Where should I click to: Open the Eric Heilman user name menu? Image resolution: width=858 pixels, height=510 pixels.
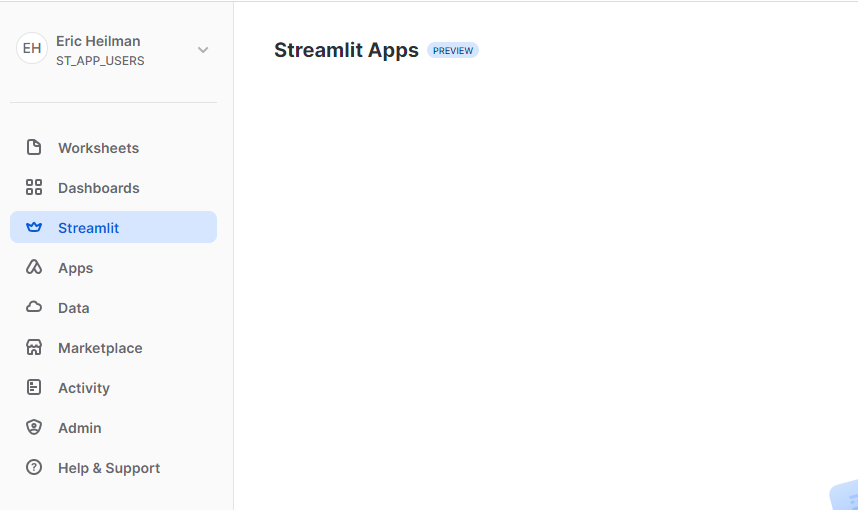98,41
